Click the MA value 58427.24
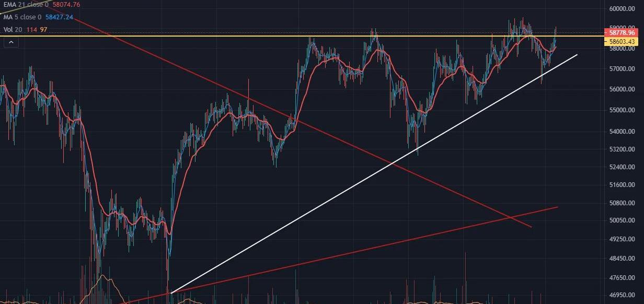Screen dimensions: 644x304 pos(59,17)
